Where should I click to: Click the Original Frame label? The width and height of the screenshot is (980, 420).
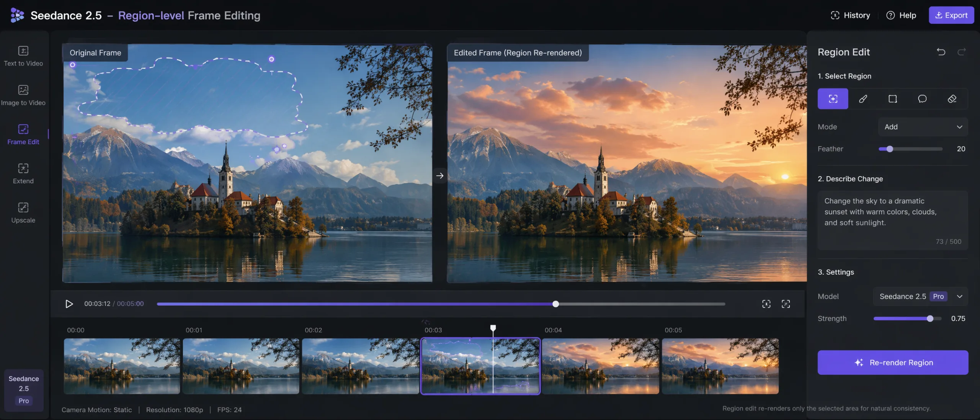pos(95,53)
